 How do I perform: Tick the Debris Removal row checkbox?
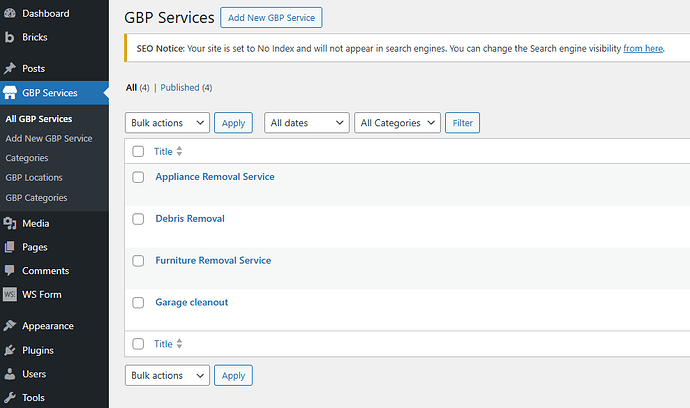[x=138, y=219]
